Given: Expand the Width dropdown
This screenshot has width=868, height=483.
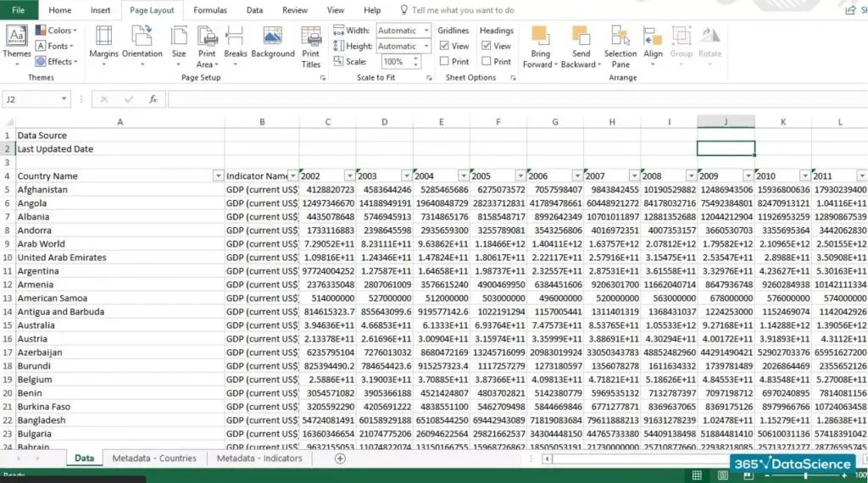Looking at the screenshot, I should click(x=424, y=31).
